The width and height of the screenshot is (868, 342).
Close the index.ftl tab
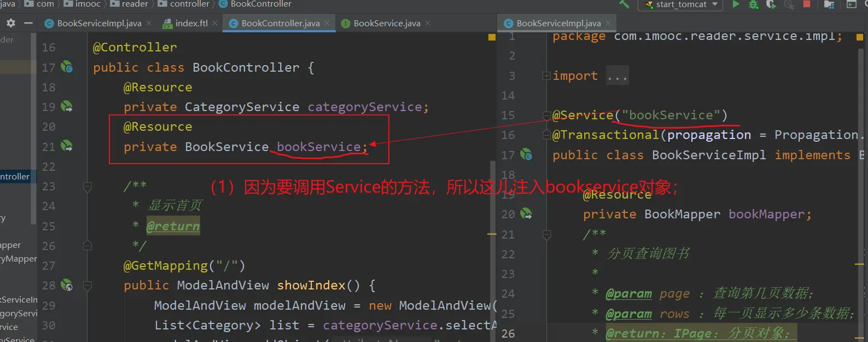(215, 23)
